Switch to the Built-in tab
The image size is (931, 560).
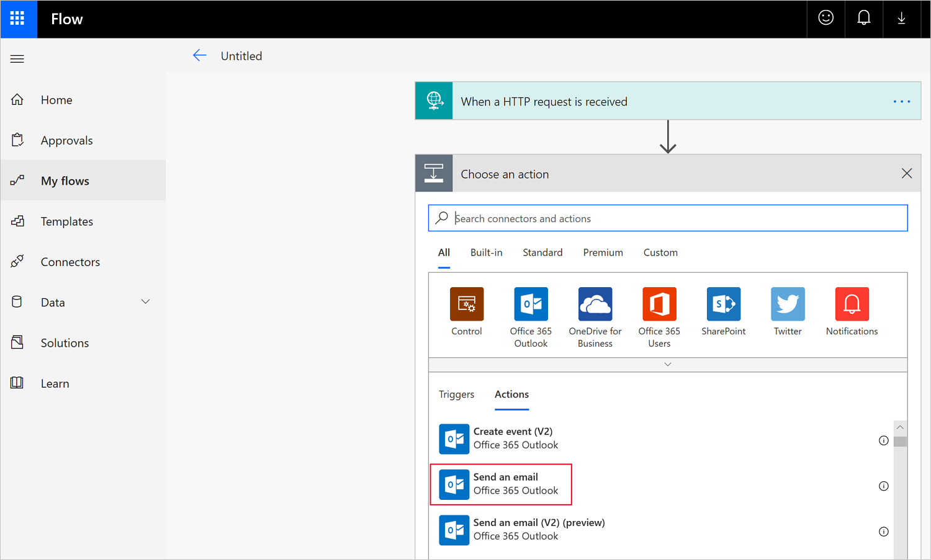coord(486,252)
